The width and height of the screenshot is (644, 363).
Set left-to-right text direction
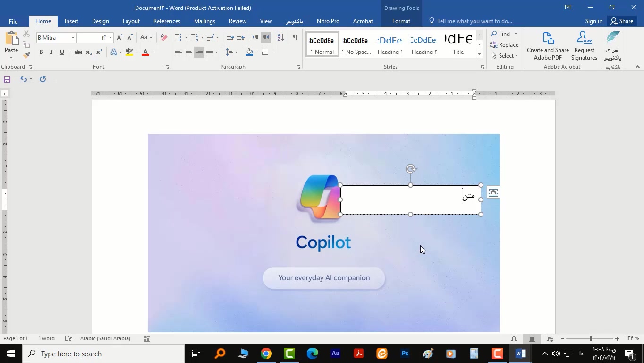coord(255,38)
